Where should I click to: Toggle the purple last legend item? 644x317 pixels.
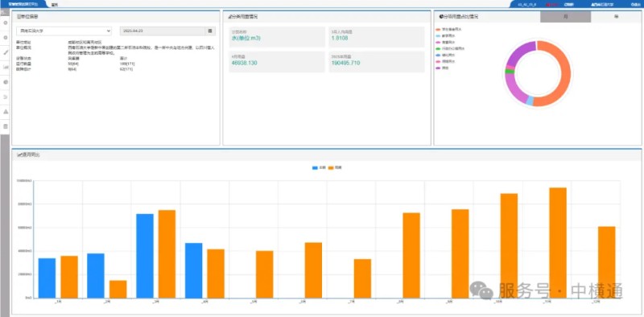(442, 68)
